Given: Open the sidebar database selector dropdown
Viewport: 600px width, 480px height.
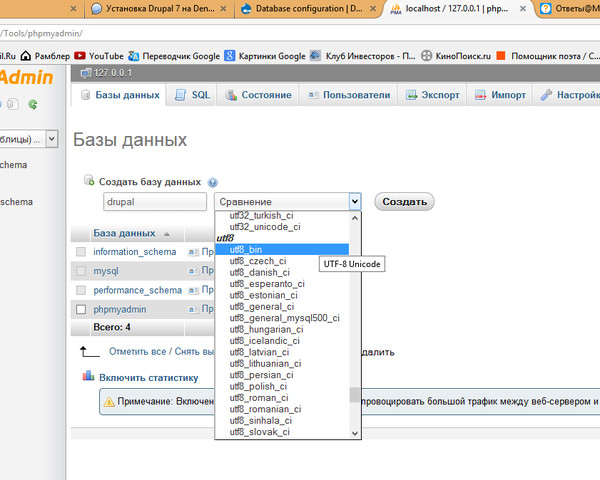Looking at the screenshot, I should 52,139.
